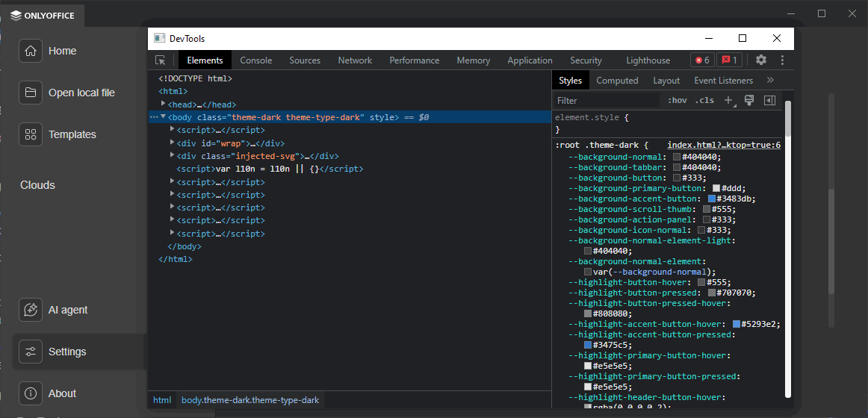Open the index.html?…ktop=true:6 source link
868x418 pixels.
(724, 146)
